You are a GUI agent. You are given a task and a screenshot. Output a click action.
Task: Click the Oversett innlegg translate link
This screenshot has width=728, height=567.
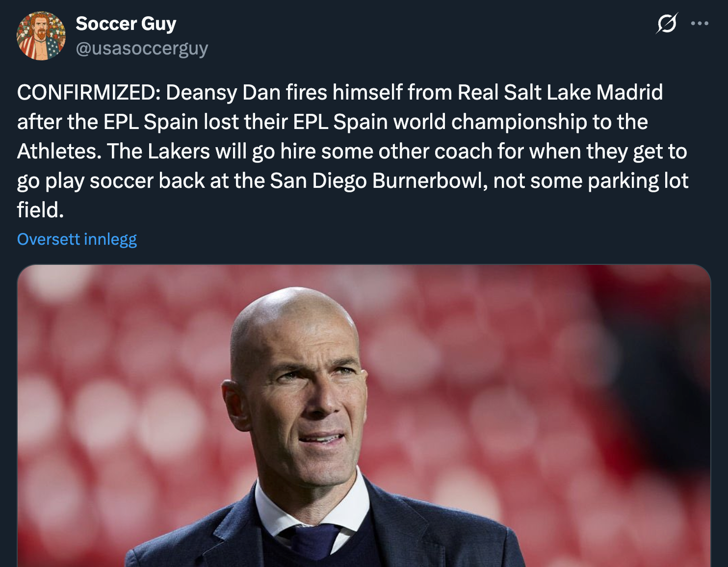click(77, 239)
